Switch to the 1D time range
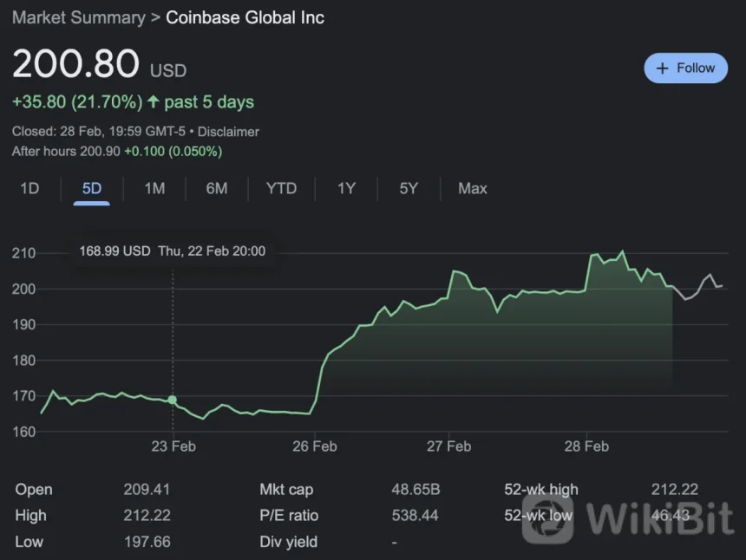746x560 pixels. tap(29, 188)
